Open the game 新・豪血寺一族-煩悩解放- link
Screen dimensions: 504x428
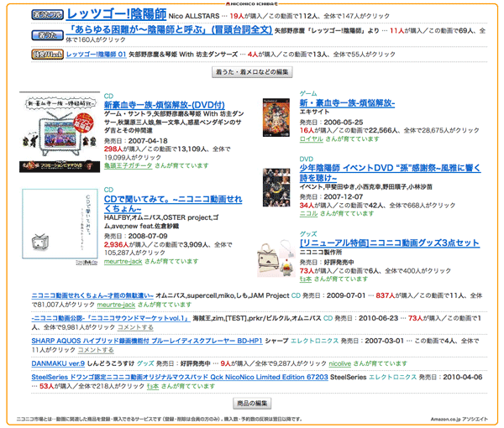click(x=347, y=103)
